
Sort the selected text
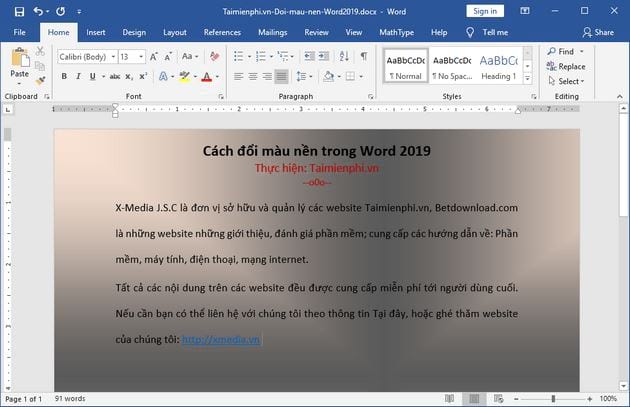pyautogui.click(x=344, y=56)
